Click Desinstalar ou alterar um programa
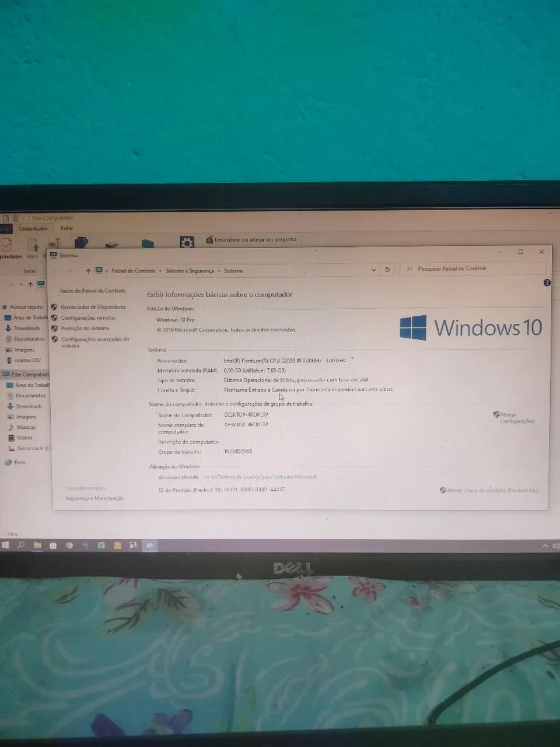 click(x=251, y=239)
